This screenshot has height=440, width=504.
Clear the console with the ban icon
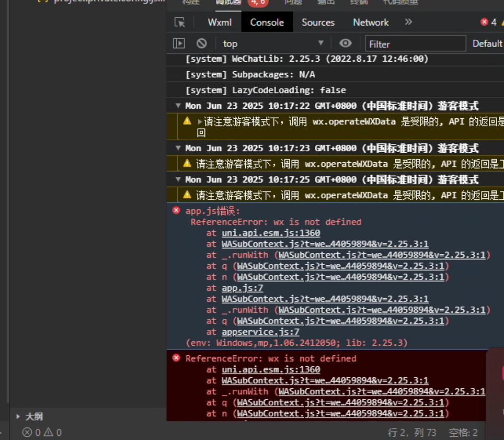(201, 43)
